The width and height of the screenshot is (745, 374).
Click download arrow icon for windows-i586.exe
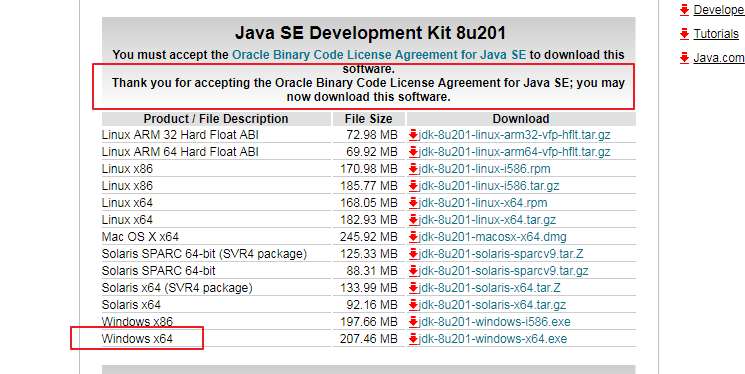413,322
